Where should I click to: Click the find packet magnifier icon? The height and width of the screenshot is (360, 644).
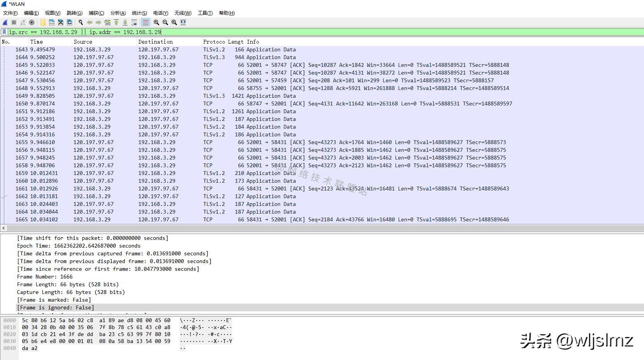pos(81,22)
